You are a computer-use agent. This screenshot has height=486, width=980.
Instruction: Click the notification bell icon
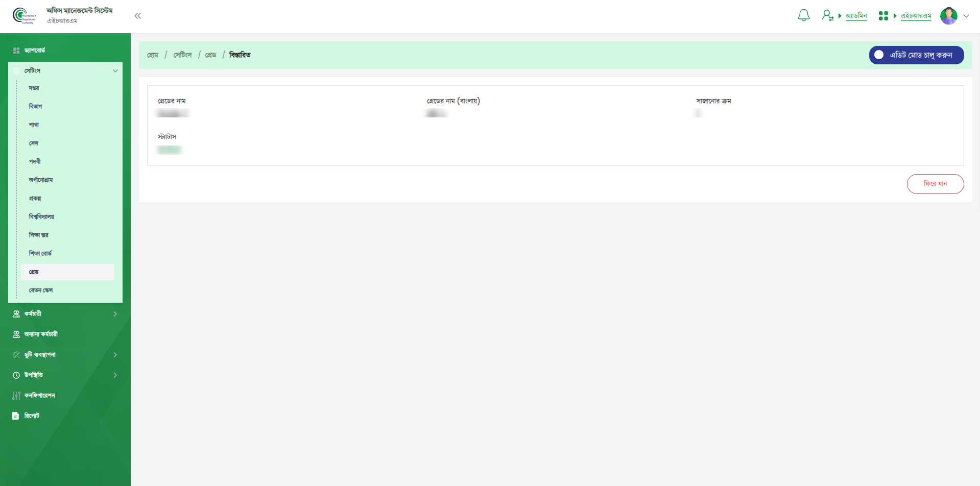pyautogui.click(x=803, y=16)
